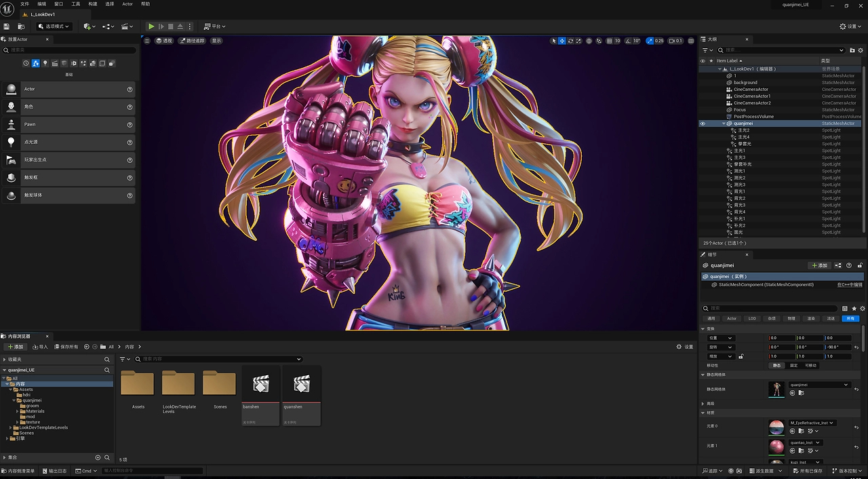The height and width of the screenshot is (479, 868).
Task: Collapse the 变换 transform section
Action: pos(703,329)
